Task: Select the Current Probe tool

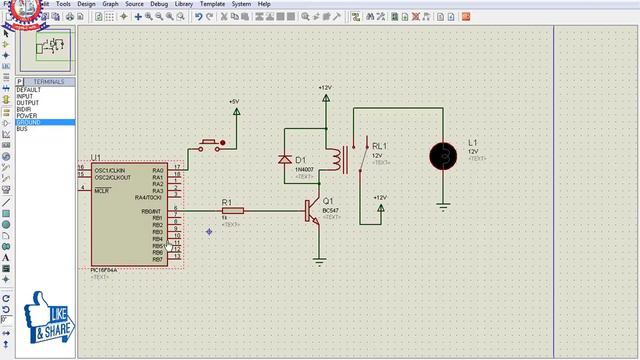Action: coord(6,178)
